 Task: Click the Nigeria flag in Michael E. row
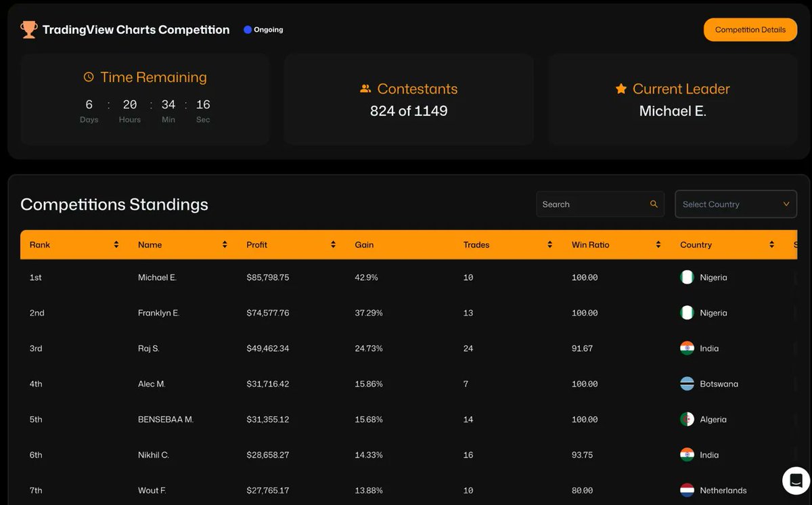coord(687,277)
